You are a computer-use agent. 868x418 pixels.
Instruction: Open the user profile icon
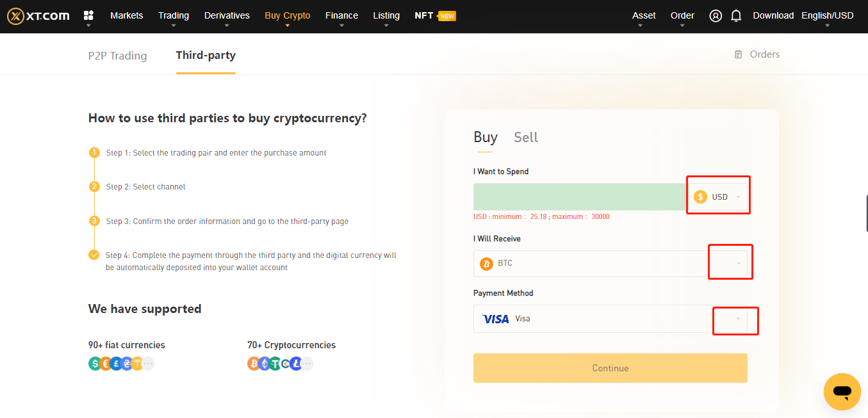(716, 16)
